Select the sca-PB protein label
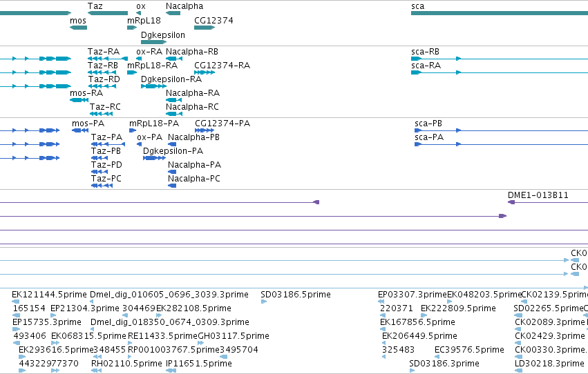 pyautogui.click(x=428, y=124)
